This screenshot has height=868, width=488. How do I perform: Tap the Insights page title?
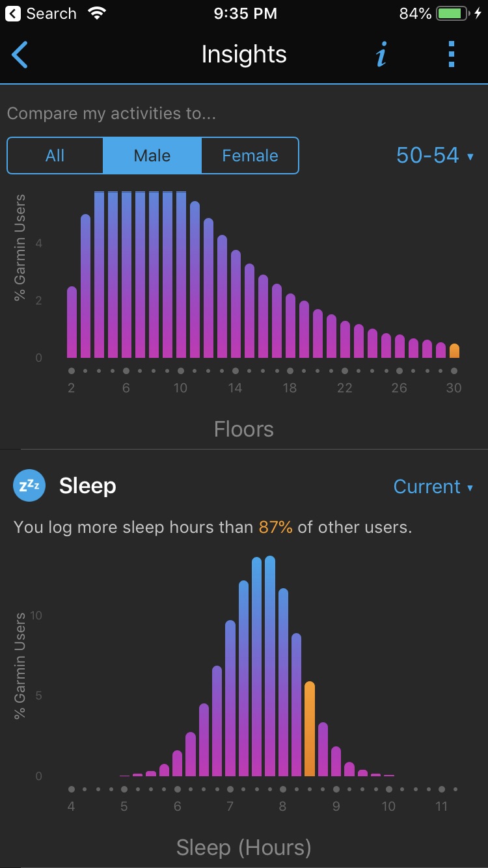pyautogui.click(x=244, y=55)
